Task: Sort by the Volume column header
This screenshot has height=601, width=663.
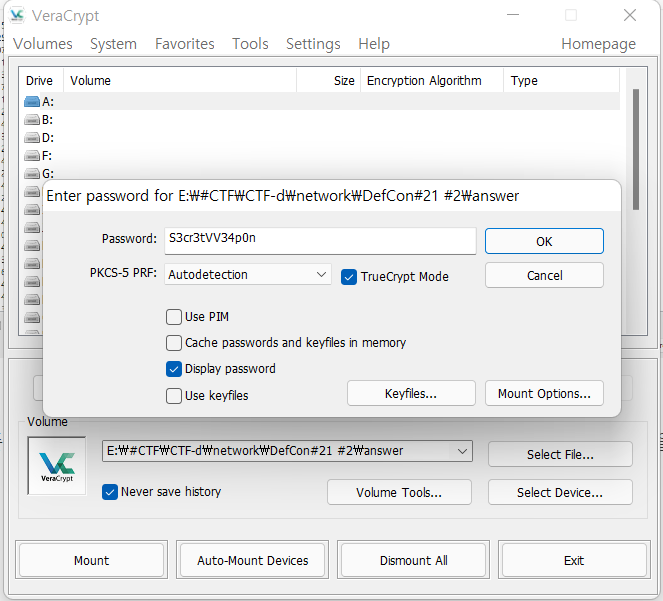Action: pyautogui.click(x=180, y=80)
